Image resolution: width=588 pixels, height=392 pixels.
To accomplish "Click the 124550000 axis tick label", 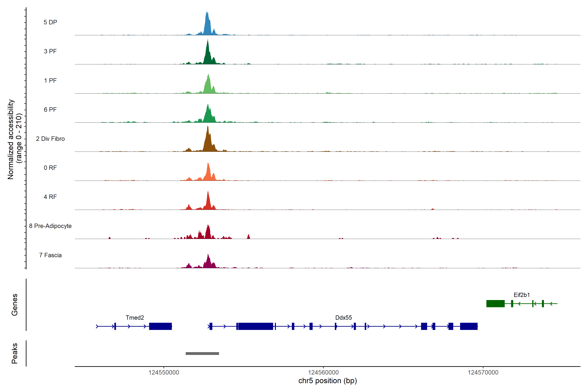I will [164, 373].
